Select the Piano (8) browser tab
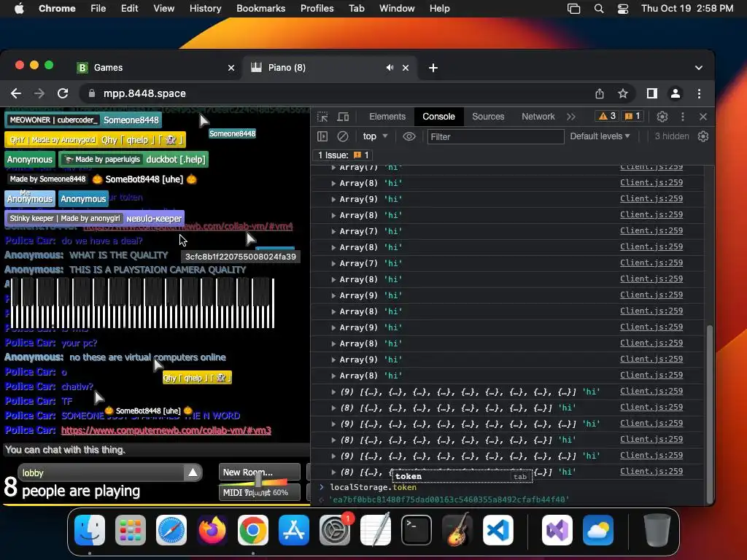This screenshot has height=560, width=747. click(330, 68)
